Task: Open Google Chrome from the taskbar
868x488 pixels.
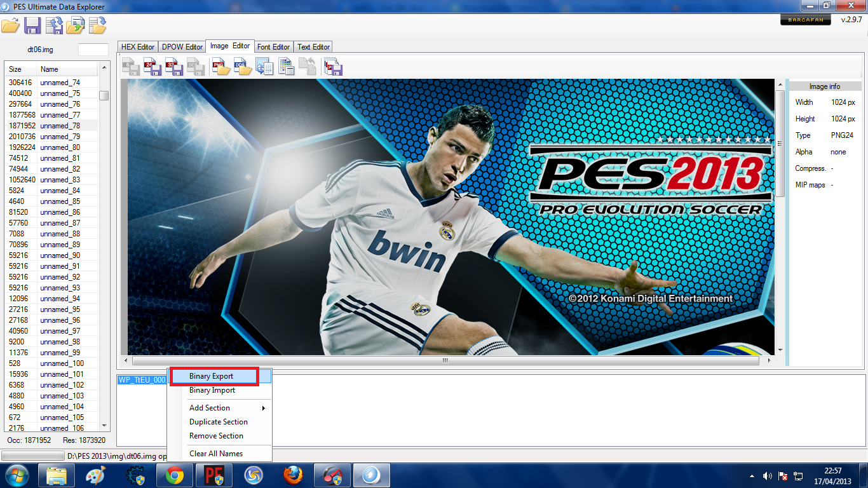Action: click(x=175, y=475)
